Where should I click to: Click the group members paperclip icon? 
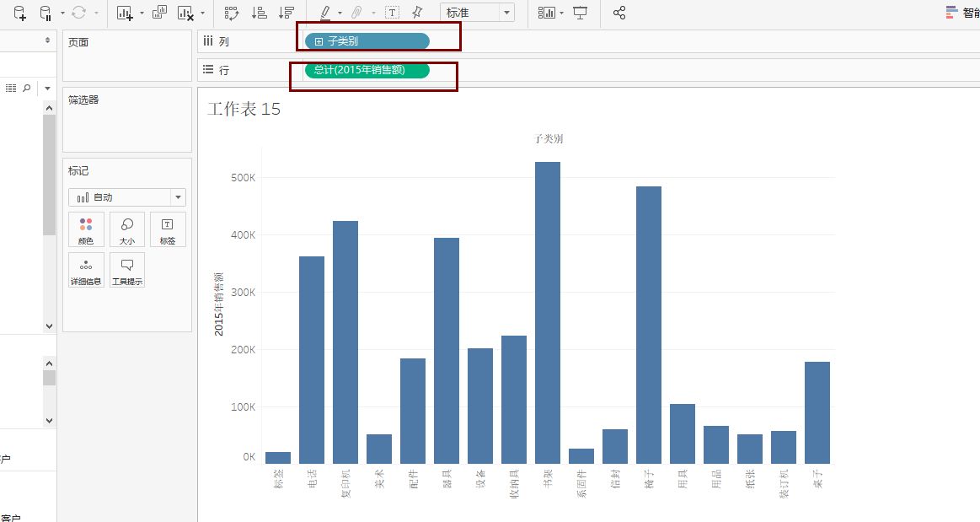357,13
